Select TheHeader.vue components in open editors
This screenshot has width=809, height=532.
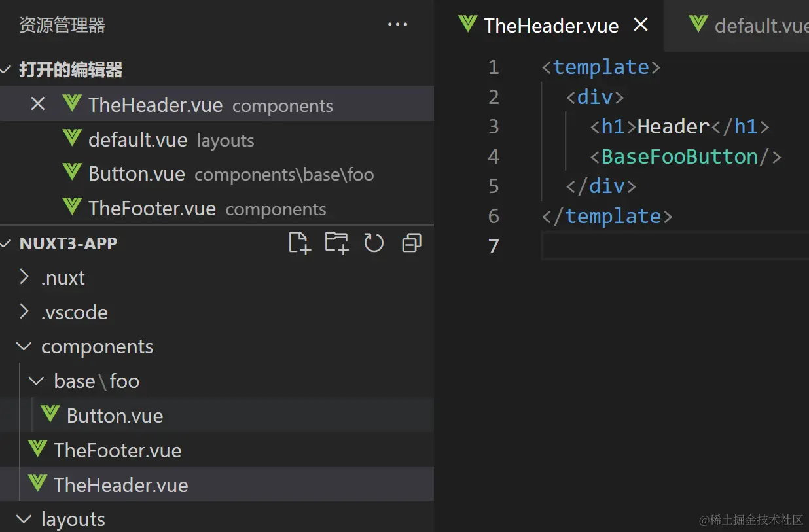click(217, 104)
